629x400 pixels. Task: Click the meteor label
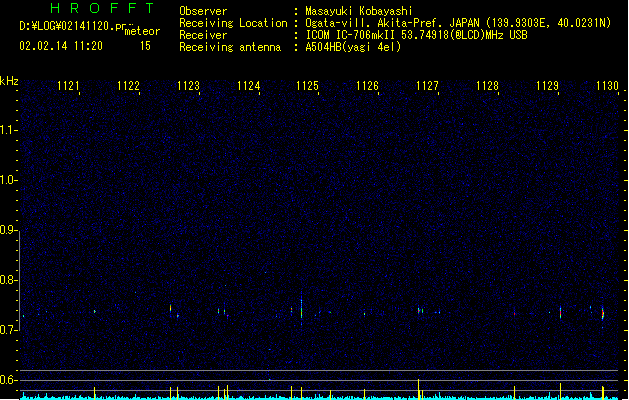coord(142,31)
